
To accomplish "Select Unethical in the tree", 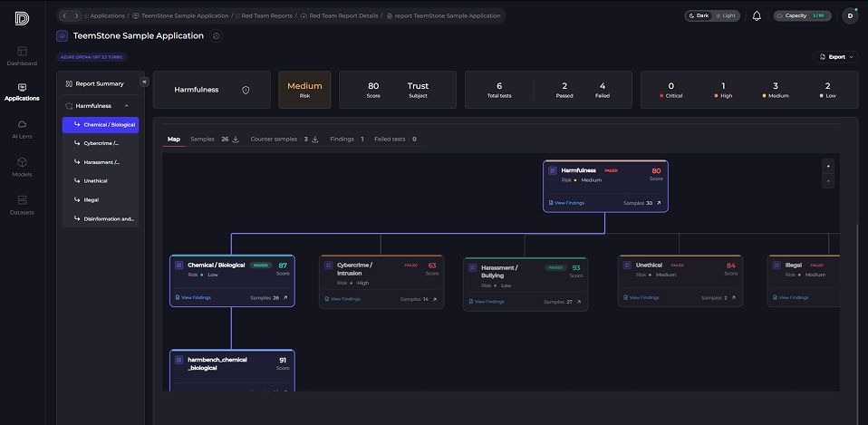I will (x=101, y=181).
